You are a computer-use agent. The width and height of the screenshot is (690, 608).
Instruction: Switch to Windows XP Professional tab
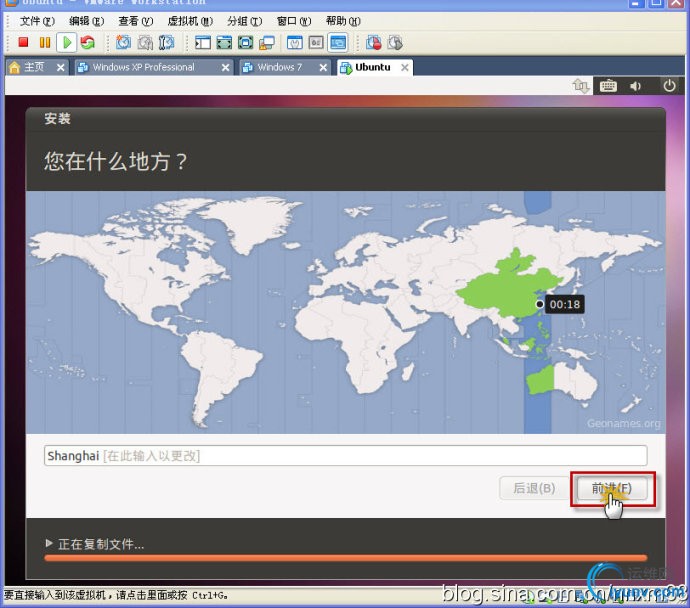coord(143,67)
